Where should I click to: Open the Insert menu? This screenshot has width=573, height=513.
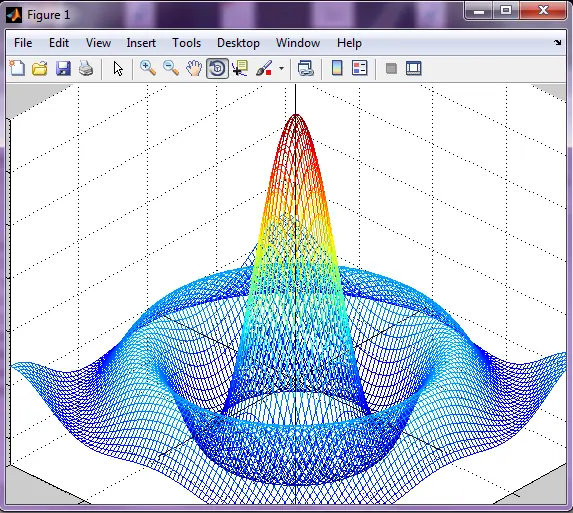tap(141, 43)
